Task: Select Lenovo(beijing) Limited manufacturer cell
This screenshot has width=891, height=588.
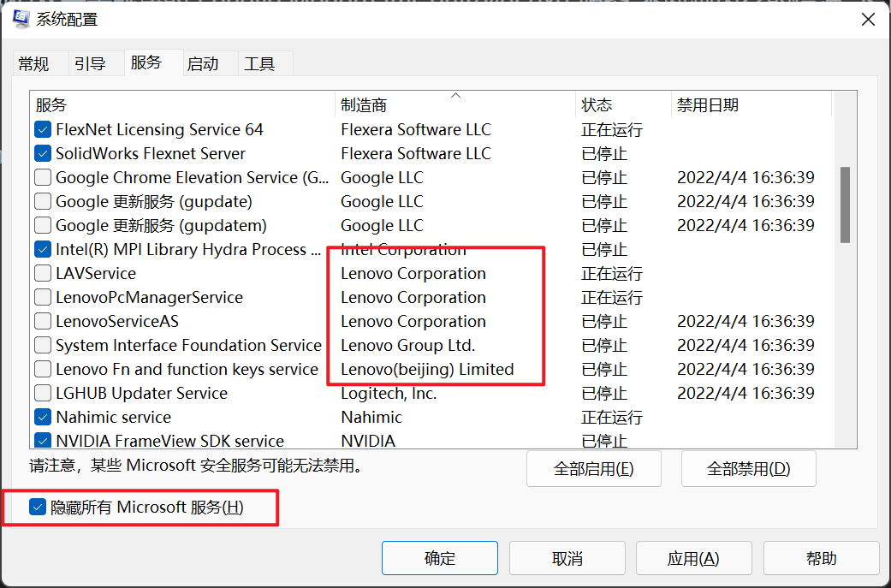Action: click(427, 369)
